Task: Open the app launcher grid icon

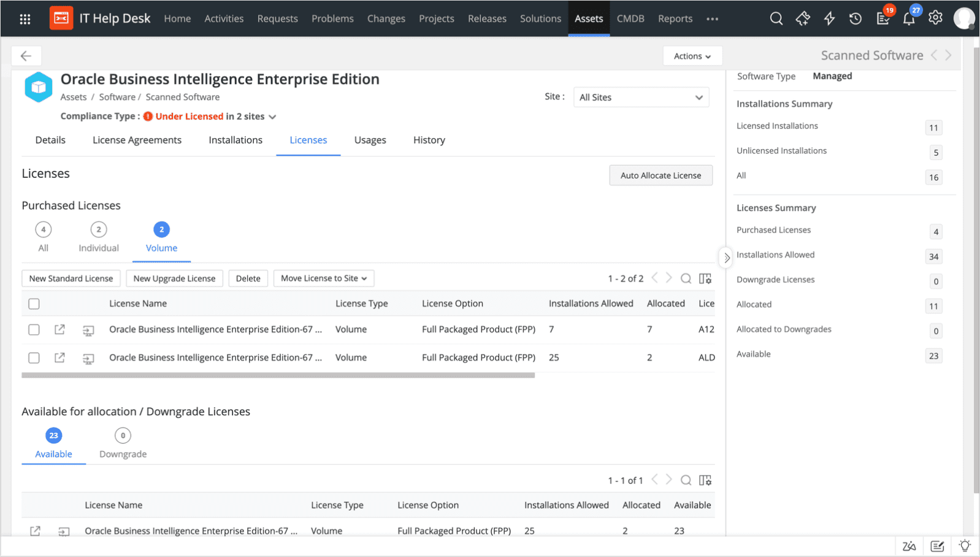Action: (x=25, y=19)
